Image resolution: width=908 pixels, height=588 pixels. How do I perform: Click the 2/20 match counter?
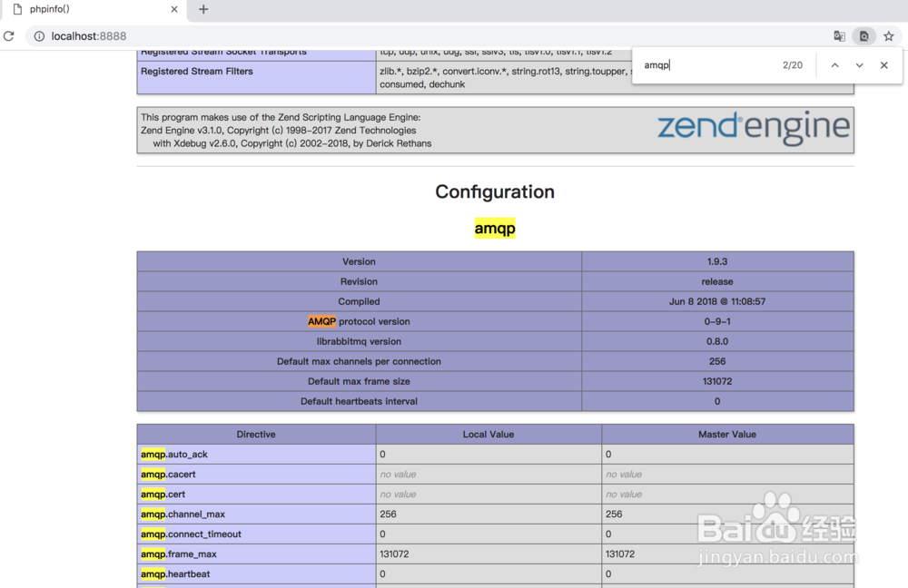pyautogui.click(x=792, y=64)
